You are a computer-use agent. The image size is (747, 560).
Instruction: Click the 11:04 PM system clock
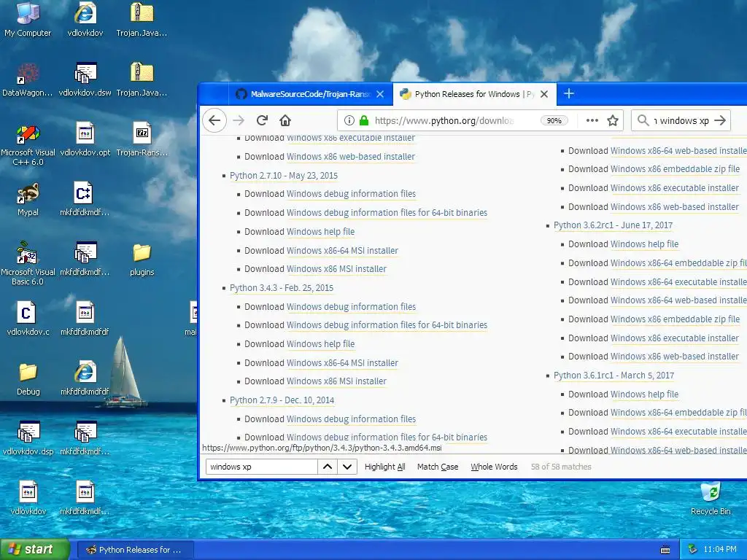click(720, 550)
